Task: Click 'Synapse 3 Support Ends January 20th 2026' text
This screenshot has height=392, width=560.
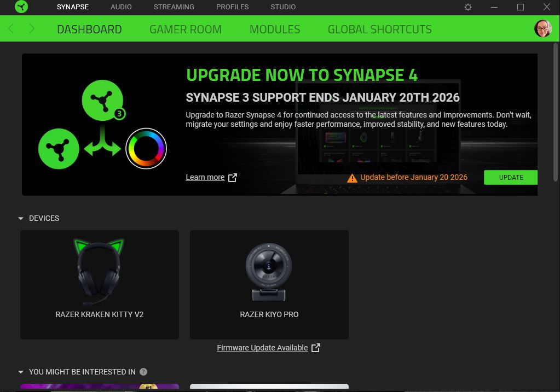Action: tap(322, 97)
